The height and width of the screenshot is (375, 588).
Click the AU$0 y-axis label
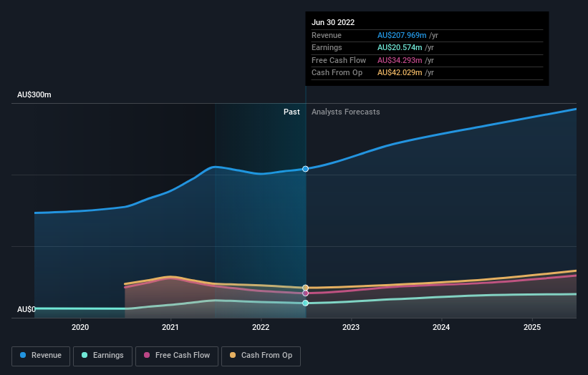click(26, 309)
